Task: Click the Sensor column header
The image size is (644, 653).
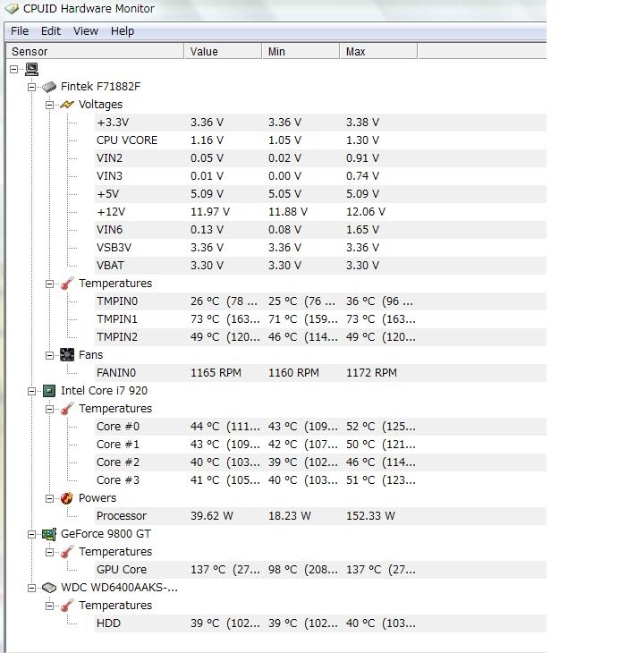Action: [x=95, y=52]
